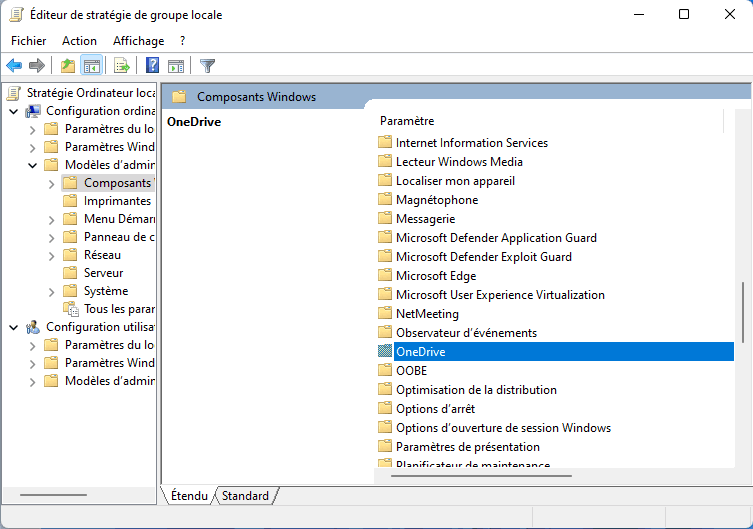Click the Export list toolbar icon
The image size is (753, 529).
pyautogui.click(x=122, y=66)
